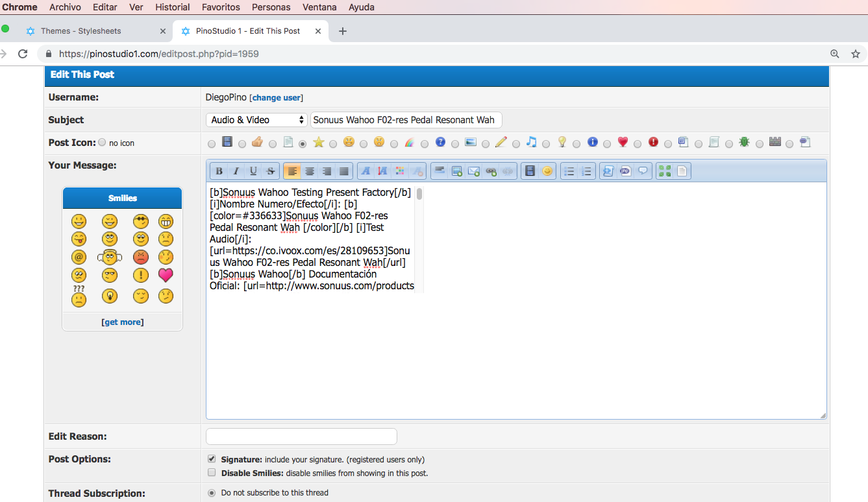Toggle the Signature checkbox
Viewport: 868px width, 502px height.
pyautogui.click(x=212, y=459)
